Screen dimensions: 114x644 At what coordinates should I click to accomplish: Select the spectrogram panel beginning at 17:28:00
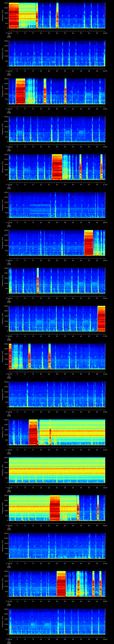coord(57,243)
